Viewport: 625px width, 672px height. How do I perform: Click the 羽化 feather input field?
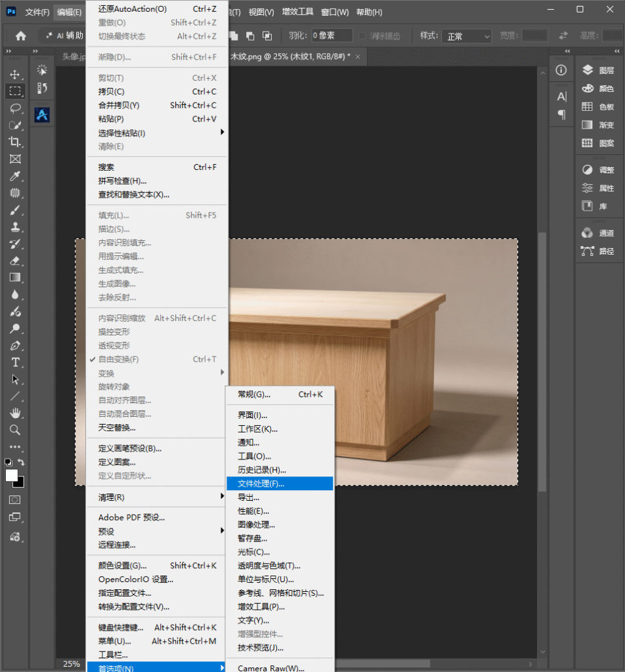pyautogui.click(x=332, y=35)
